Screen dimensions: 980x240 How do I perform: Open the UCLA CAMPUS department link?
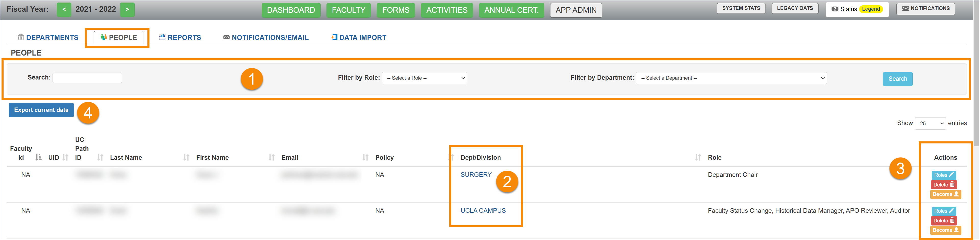pos(483,211)
